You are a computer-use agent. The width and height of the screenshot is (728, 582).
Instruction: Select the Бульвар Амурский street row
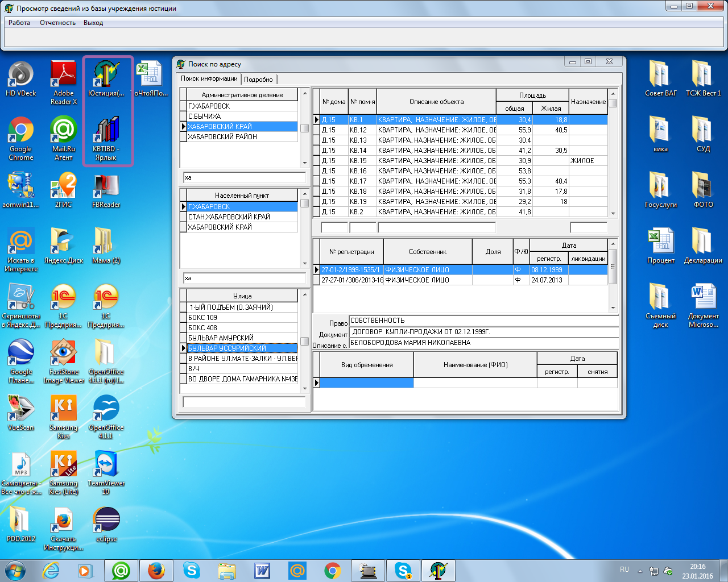click(x=221, y=338)
